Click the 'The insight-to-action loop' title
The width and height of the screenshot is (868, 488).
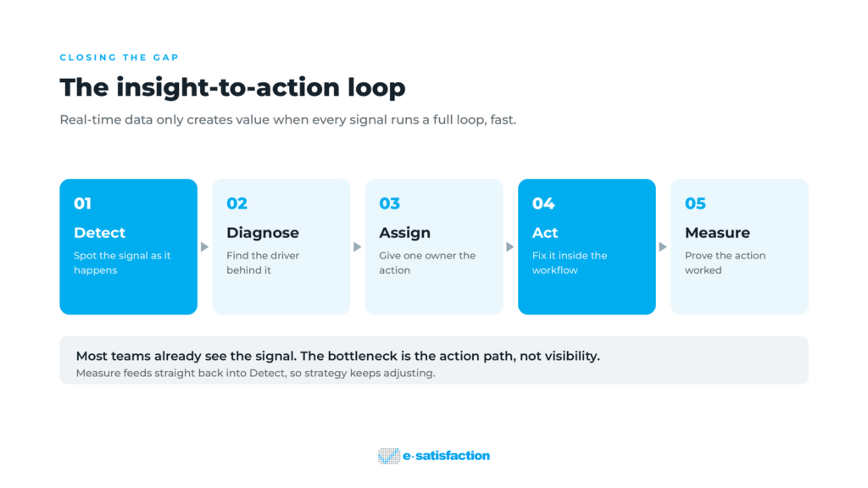(x=232, y=87)
